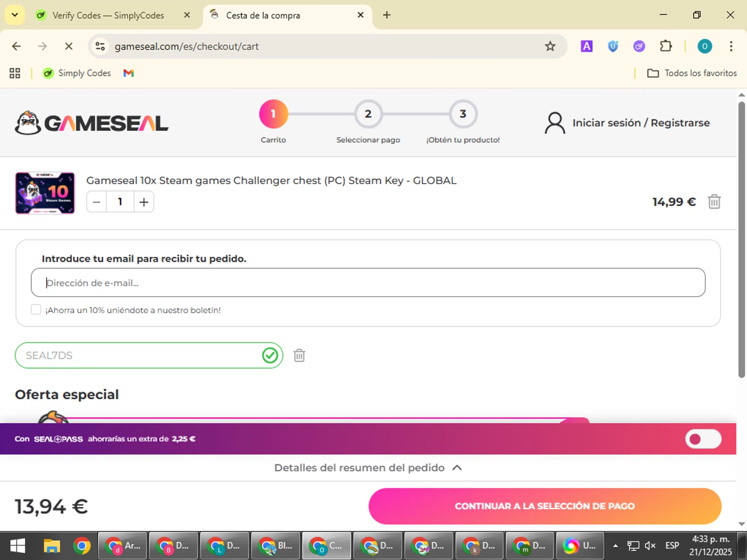Viewport: 747px width, 560px height.
Task: Click the email address input field
Action: click(x=368, y=283)
